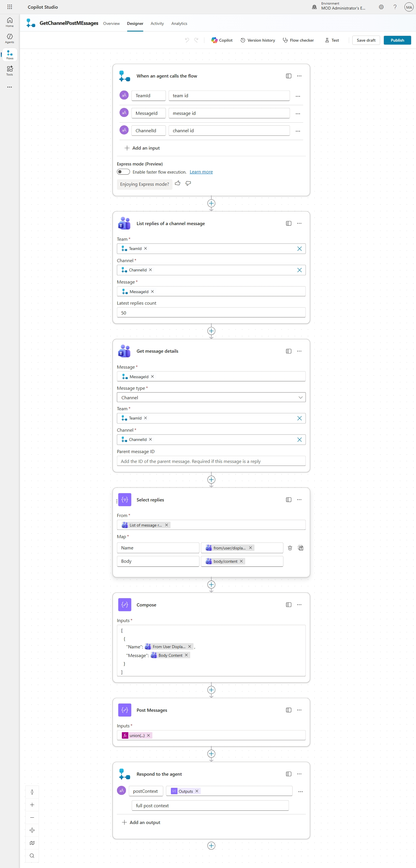Give thumbs down for Express mode
The height and width of the screenshot is (868, 416).
point(188,183)
